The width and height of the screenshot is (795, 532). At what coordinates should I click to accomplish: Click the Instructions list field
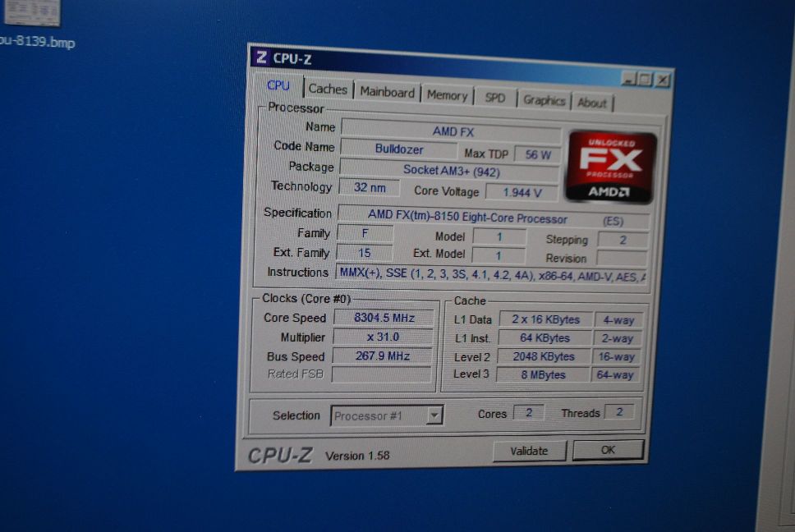(x=491, y=275)
